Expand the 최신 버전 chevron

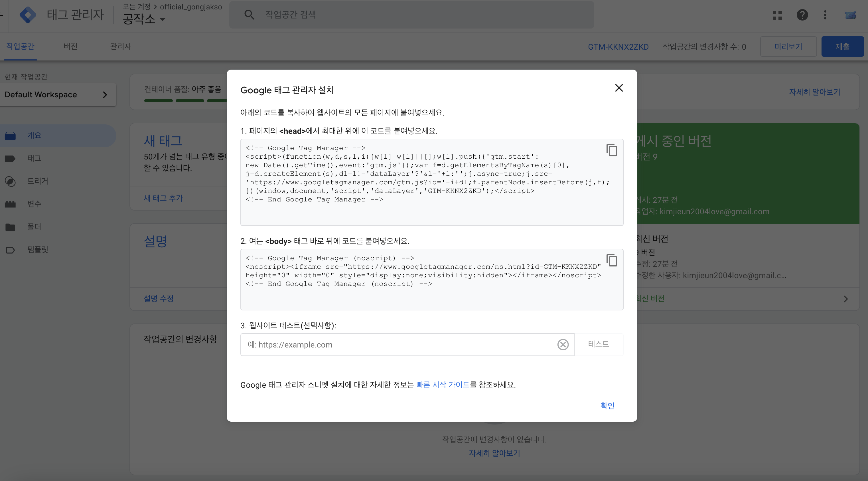pyautogui.click(x=845, y=299)
